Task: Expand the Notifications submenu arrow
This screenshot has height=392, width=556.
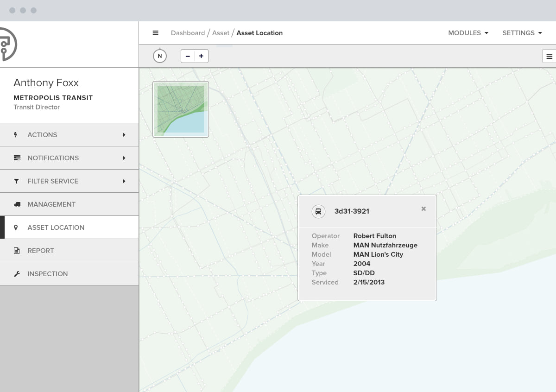Action: (124, 158)
